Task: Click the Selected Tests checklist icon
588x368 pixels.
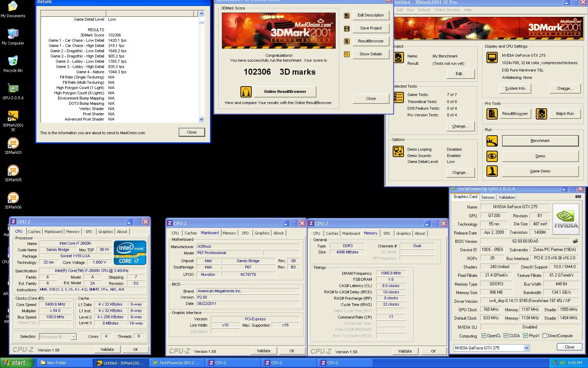Action: click(x=398, y=97)
